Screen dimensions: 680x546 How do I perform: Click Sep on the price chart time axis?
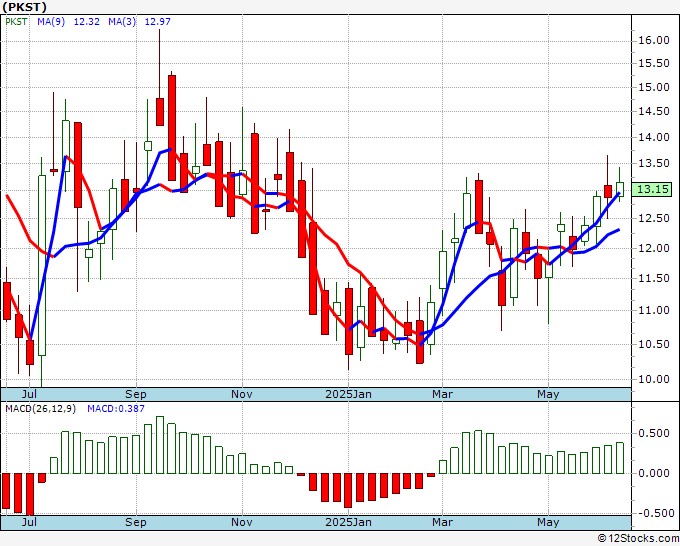(x=136, y=394)
